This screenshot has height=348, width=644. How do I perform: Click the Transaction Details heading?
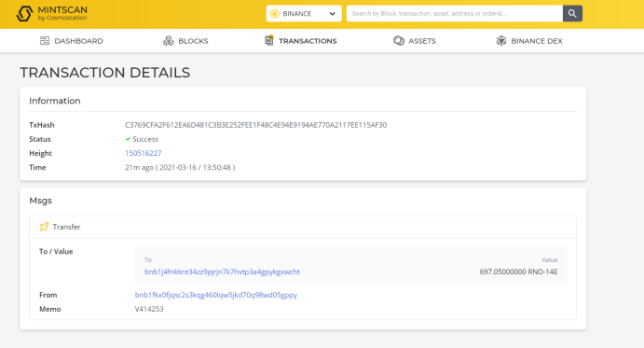pyautogui.click(x=105, y=73)
